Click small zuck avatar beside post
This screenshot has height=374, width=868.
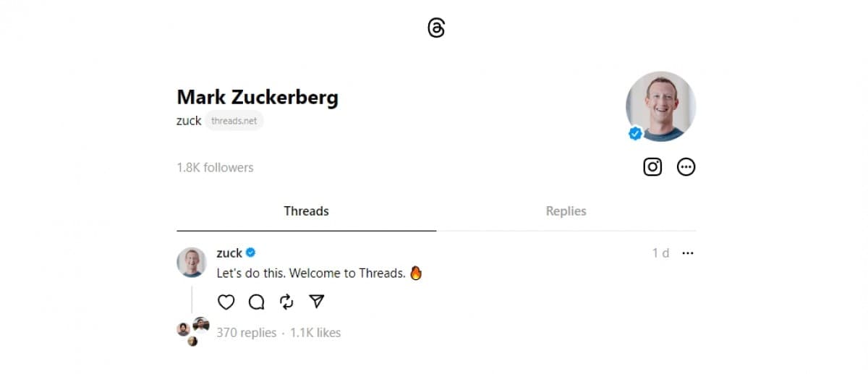[x=192, y=262]
